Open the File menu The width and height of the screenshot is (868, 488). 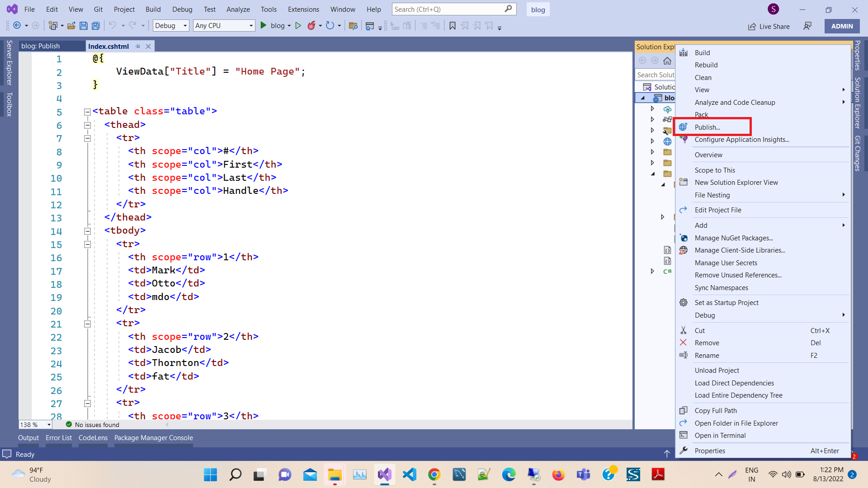(29, 9)
